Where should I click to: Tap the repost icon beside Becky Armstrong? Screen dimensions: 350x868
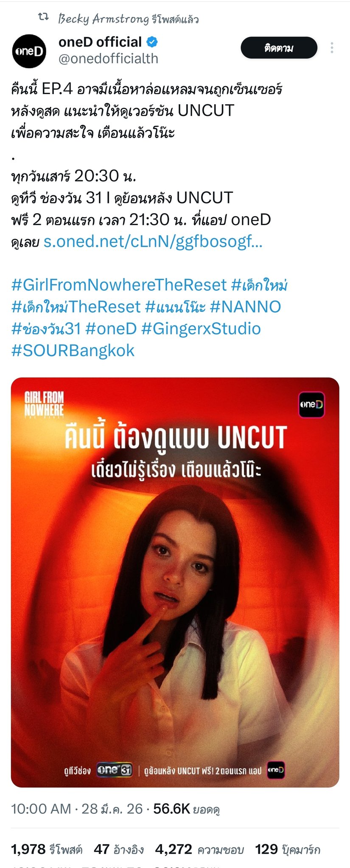click(x=43, y=17)
